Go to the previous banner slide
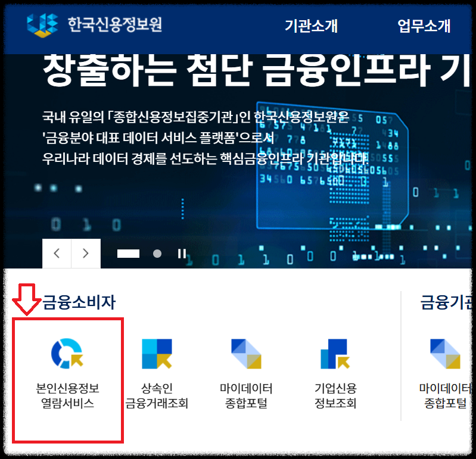476x459 pixels. tap(57, 254)
